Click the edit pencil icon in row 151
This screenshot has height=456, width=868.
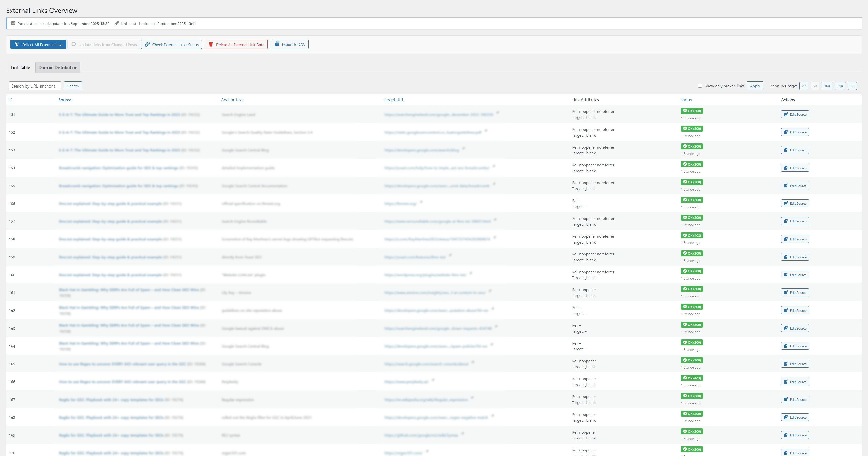(x=786, y=114)
